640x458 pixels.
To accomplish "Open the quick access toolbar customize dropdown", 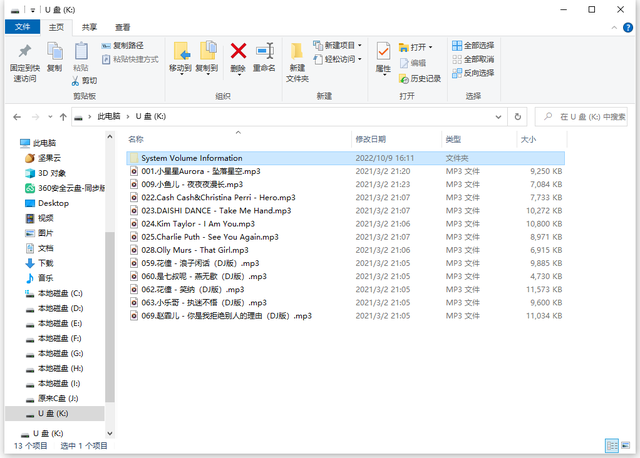I will [x=33, y=10].
